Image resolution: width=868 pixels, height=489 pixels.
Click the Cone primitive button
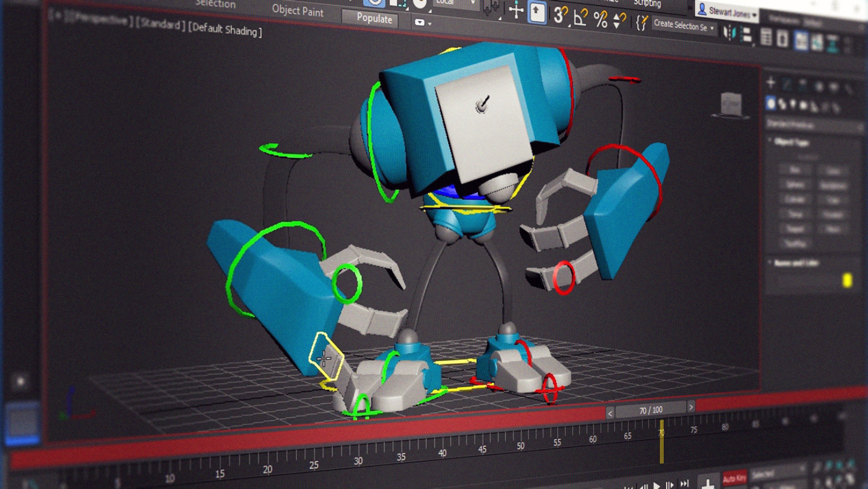(x=833, y=171)
